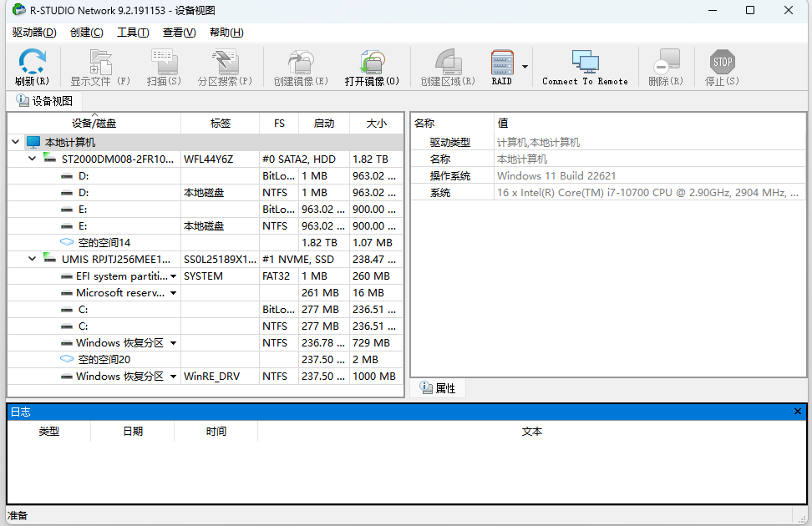Select the E: NTFS 本地磁盘 row
The width and height of the screenshot is (812, 526).
205,226
